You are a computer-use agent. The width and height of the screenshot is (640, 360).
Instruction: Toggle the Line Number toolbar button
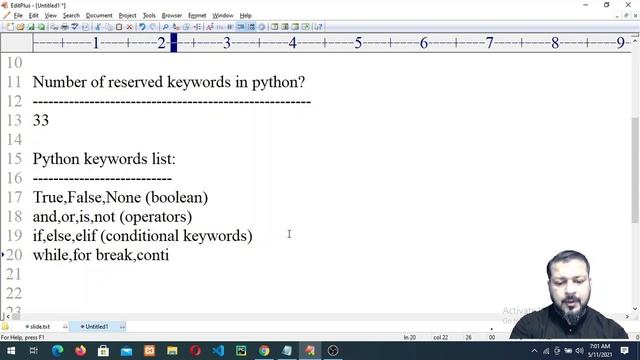point(251,27)
